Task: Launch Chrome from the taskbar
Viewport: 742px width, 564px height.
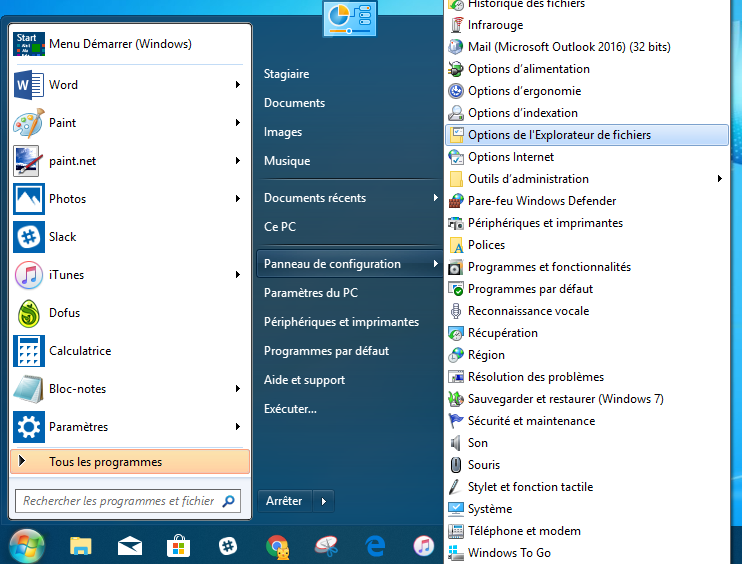Action: 277,546
